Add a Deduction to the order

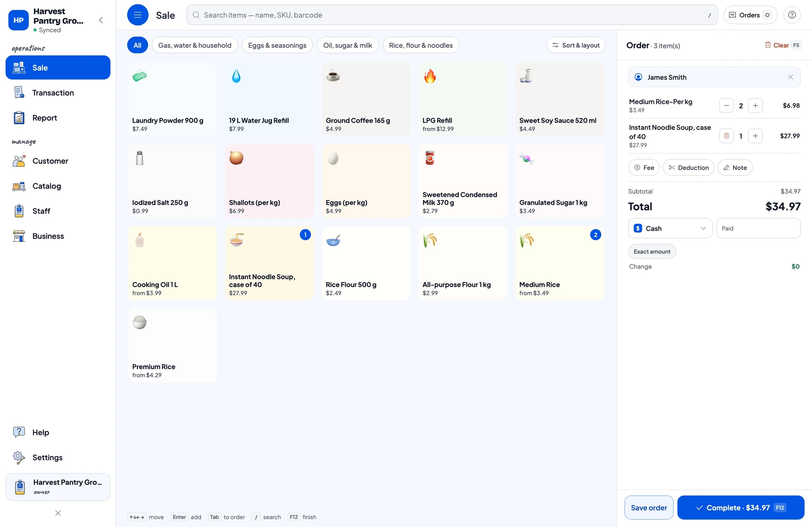coord(688,168)
